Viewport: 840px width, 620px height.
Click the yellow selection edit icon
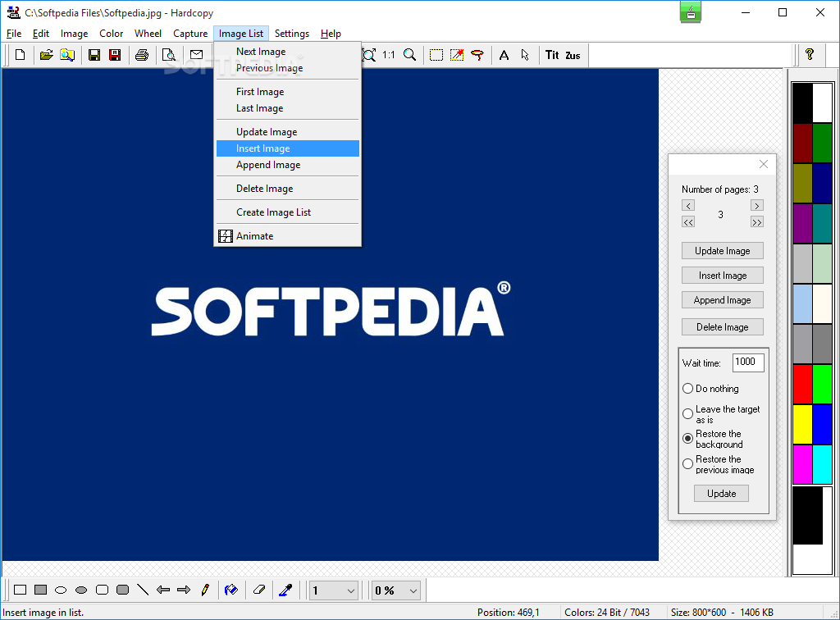click(x=457, y=55)
